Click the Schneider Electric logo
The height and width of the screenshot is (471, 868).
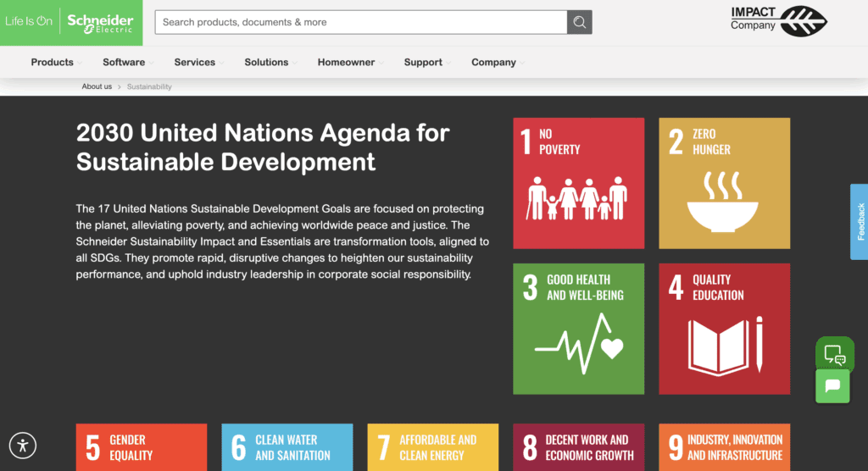[100, 23]
